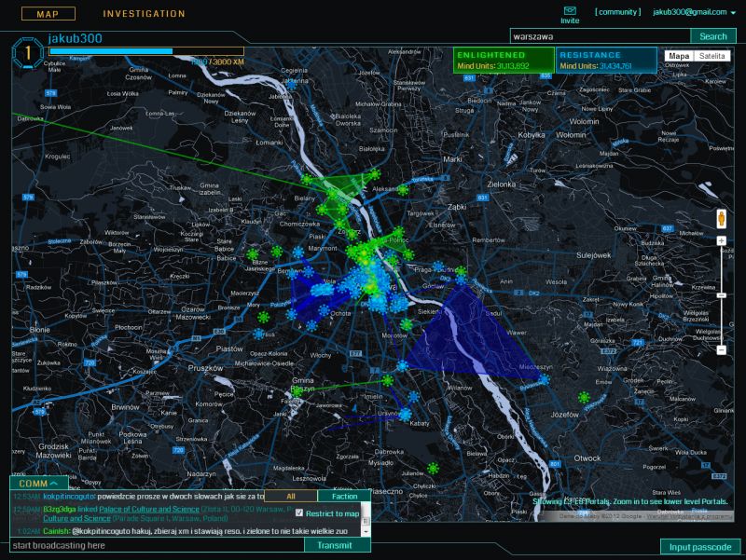
Task: Click the XM energy progress bar
Action: coord(146,51)
